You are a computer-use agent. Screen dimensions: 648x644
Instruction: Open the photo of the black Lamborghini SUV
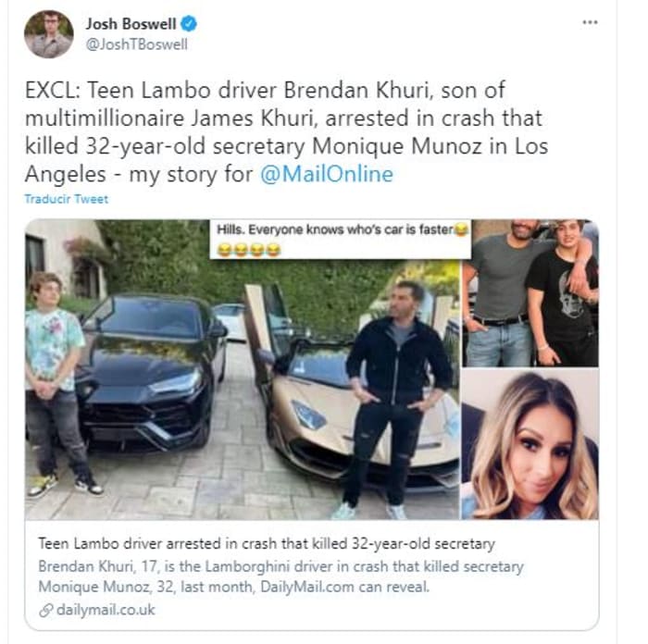151,372
